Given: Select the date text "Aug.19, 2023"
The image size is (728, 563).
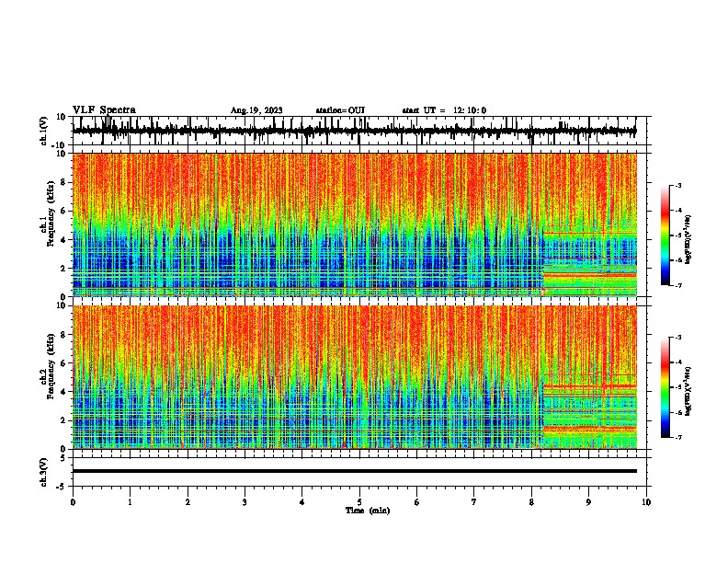Looking at the screenshot, I should point(256,110).
